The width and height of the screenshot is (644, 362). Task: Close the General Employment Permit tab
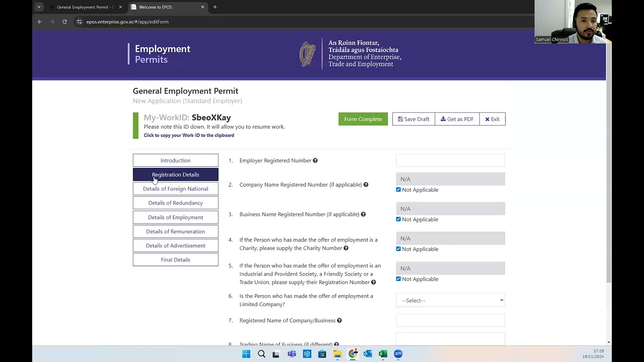pyautogui.click(x=120, y=7)
